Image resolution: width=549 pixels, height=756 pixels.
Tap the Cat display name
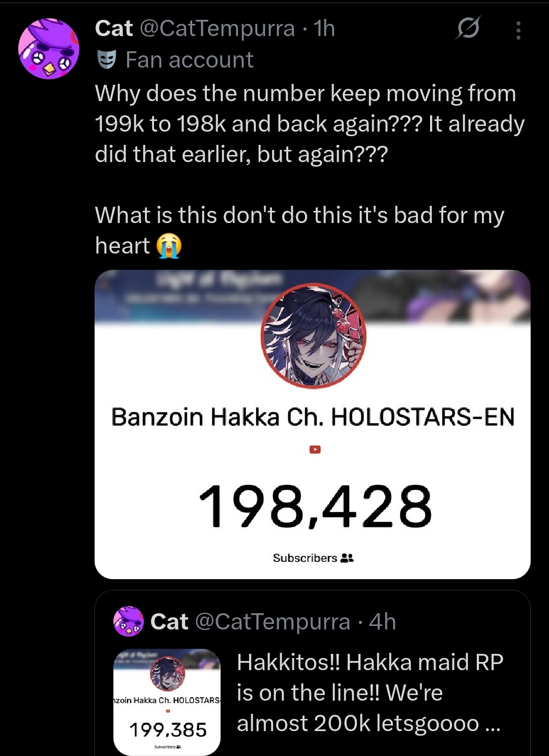click(x=114, y=28)
